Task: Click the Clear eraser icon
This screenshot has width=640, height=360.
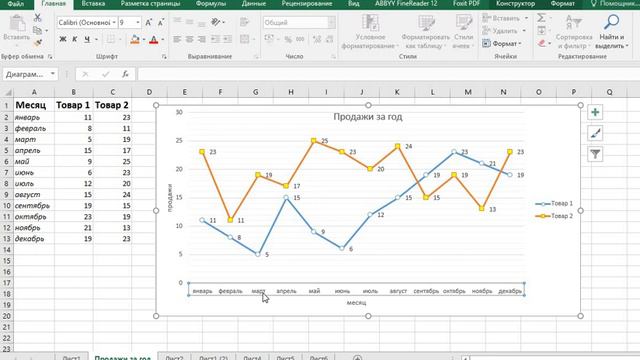Action: click(x=541, y=43)
